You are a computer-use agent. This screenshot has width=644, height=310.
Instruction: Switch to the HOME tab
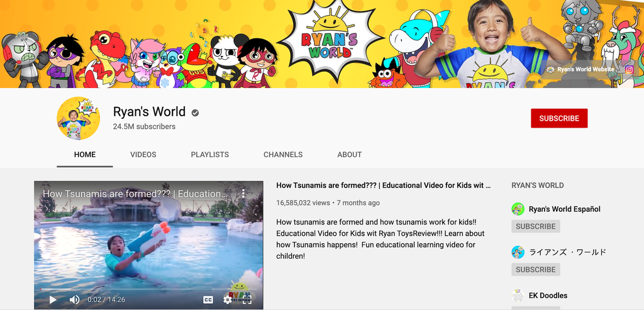pos(85,155)
